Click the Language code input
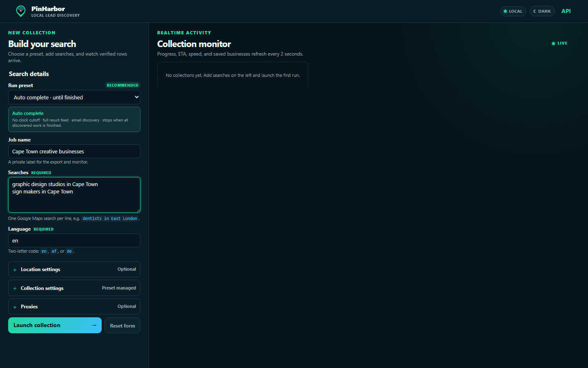 click(74, 240)
